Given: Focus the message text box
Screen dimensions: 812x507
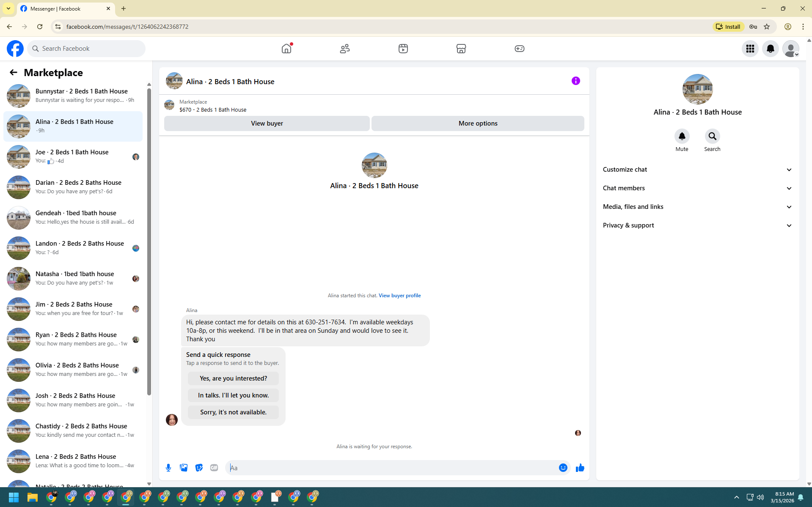Looking at the screenshot, I should (392, 468).
